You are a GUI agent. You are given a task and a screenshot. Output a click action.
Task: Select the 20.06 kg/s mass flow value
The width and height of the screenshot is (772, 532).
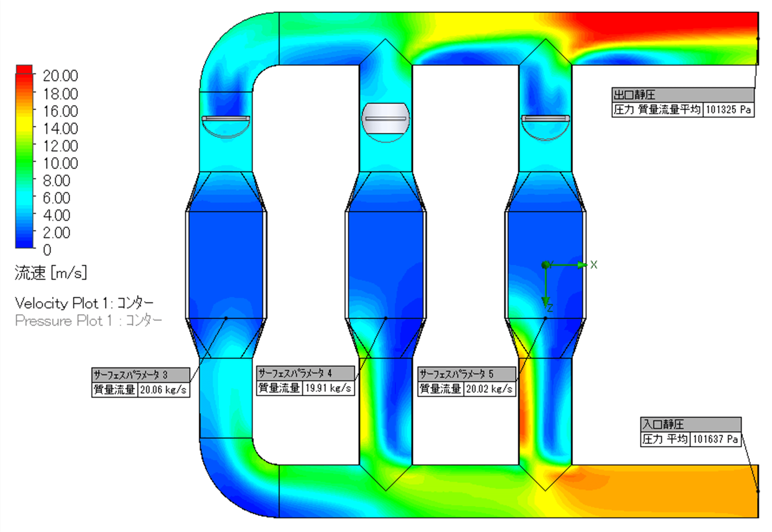click(163, 390)
